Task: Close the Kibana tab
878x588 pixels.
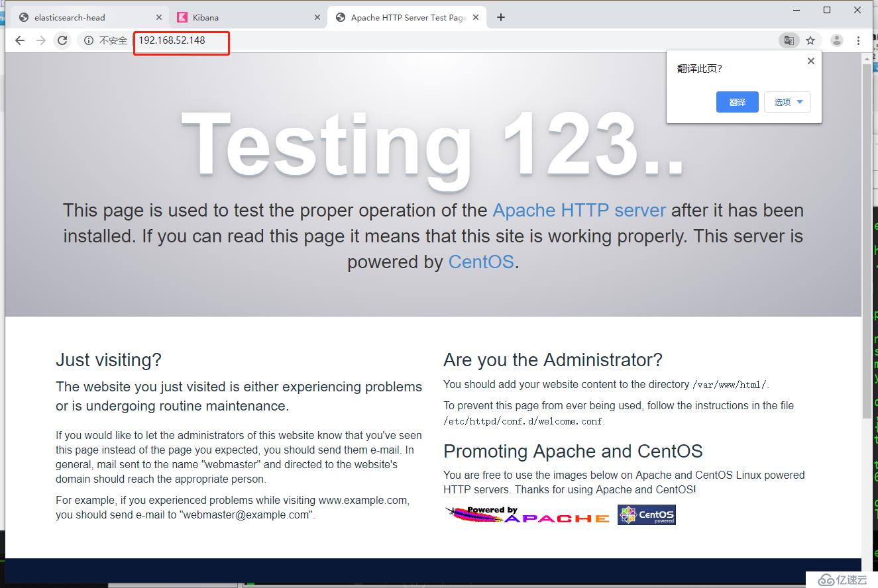Action: (x=317, y=17)
